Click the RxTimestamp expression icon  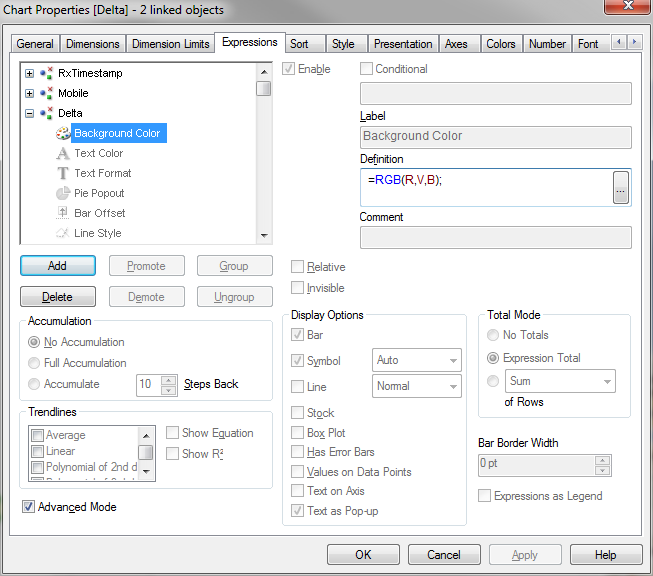[x=46, y=73]
